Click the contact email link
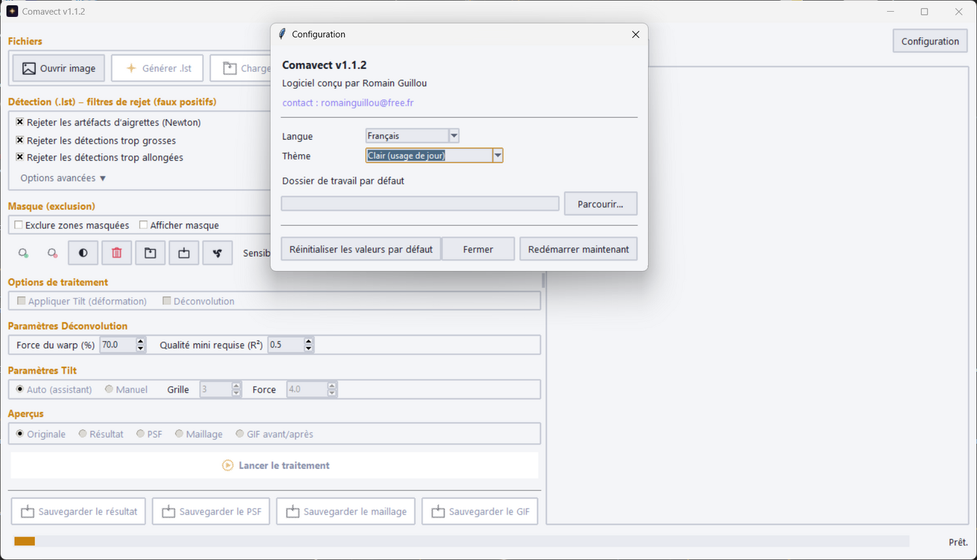The height and width of the screenshot is (560, 977). 348,103
